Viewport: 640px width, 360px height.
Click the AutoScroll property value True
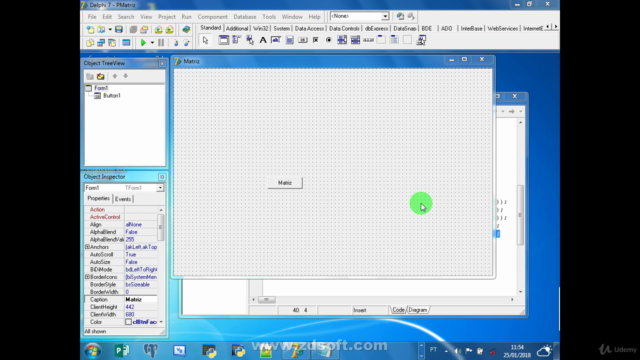(x=140, y=254)
